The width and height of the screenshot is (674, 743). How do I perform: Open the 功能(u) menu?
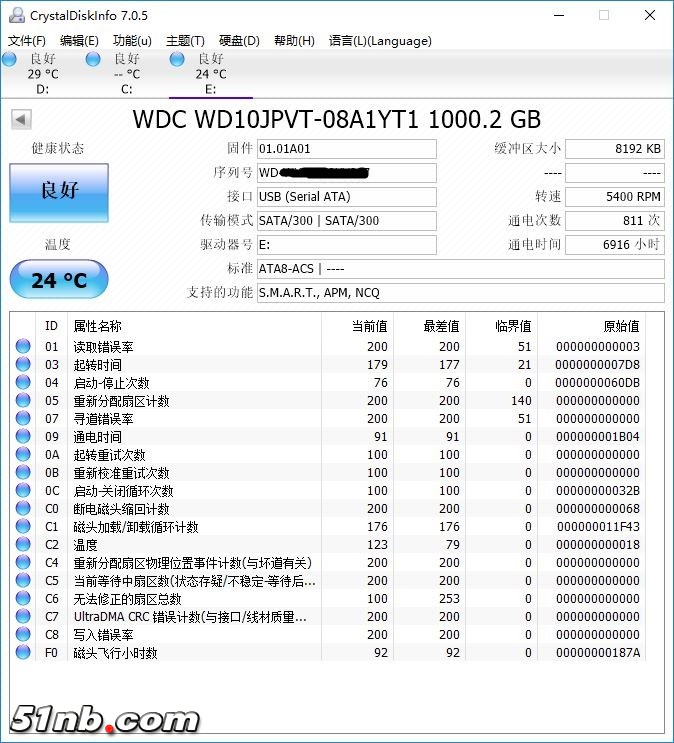pos(132,41)
